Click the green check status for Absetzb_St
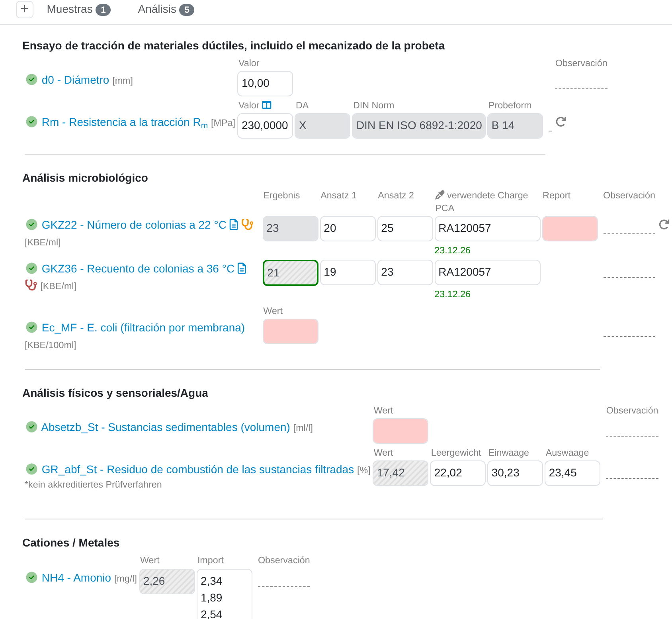672x619 pixels. [31, 427]
